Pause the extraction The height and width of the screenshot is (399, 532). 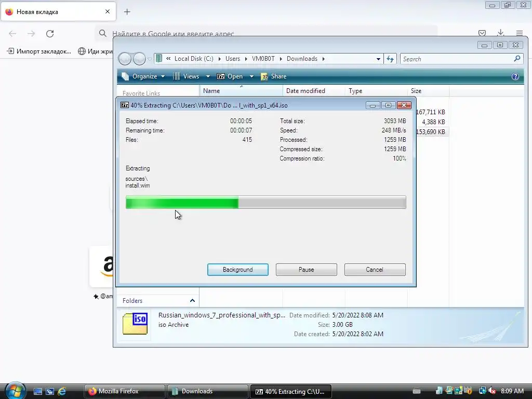pyautogui.click(x=306, y=270)
